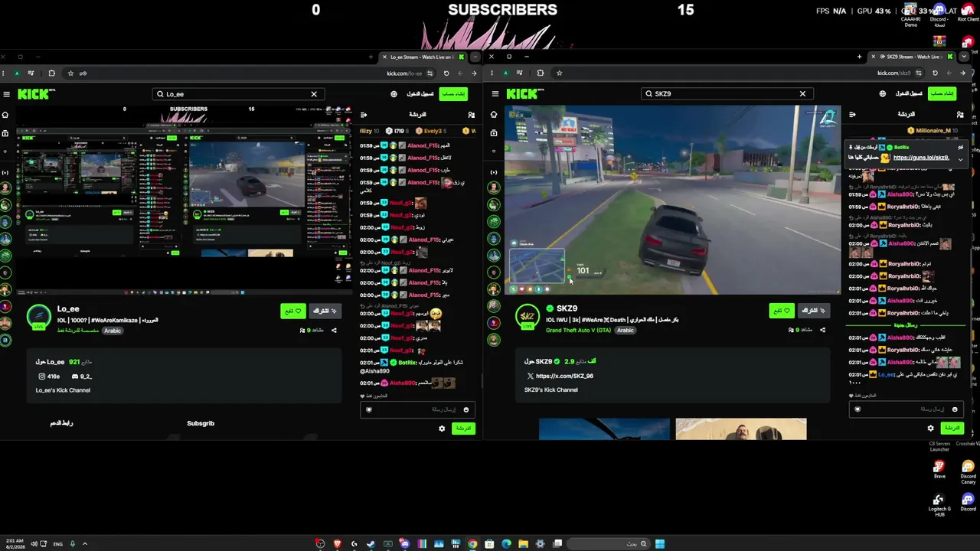
Task: Bookmark the page in the SKZ9 browser window
Action: point(559,73)
